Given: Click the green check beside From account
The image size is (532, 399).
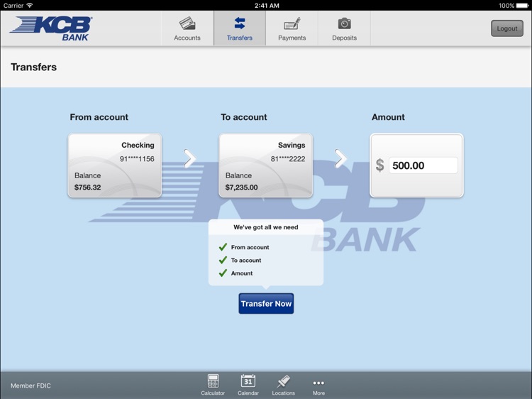Looking at the screenshot, I should (x=223, y=247).
